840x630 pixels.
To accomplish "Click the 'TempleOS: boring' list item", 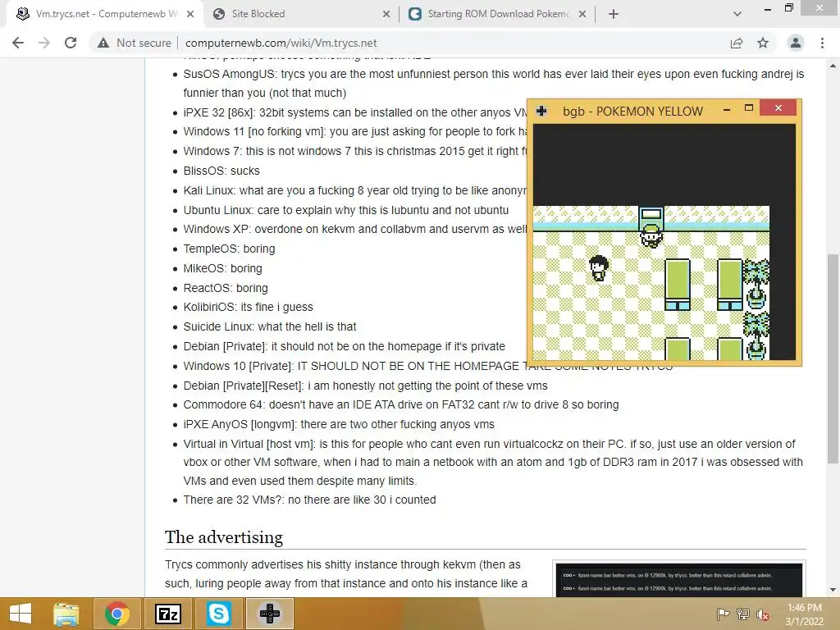I will (229, 249).
